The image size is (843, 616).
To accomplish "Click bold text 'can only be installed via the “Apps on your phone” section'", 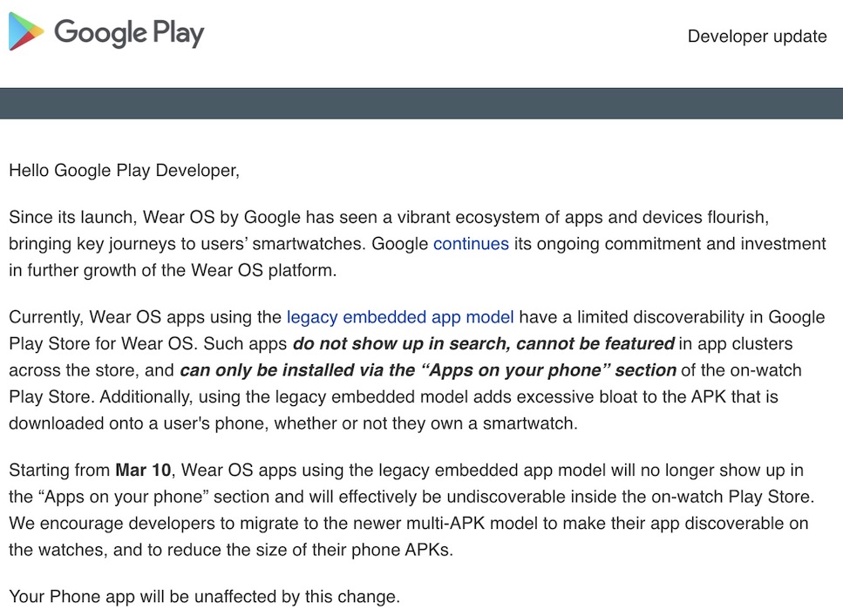I will click(x=427, y=369).
